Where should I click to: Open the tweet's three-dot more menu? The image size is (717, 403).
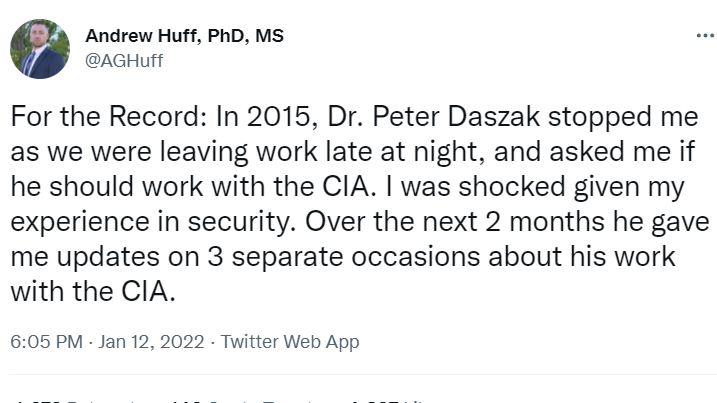coord(704,36)
